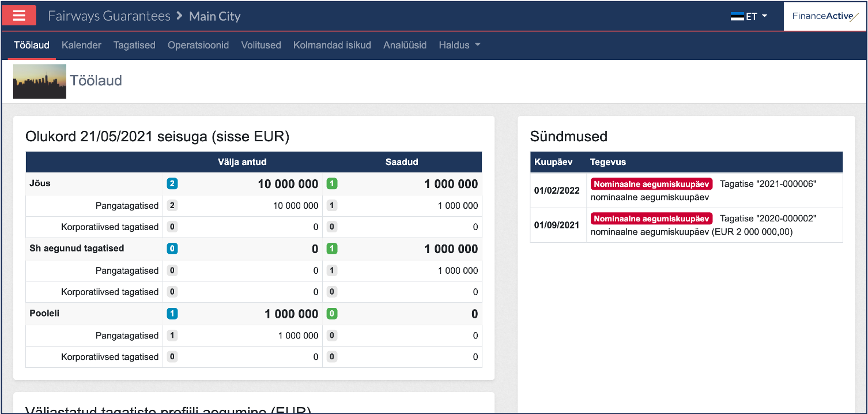868x414 pixels.
Task: Click blue badge count in Jõus row
Action: 172,184
